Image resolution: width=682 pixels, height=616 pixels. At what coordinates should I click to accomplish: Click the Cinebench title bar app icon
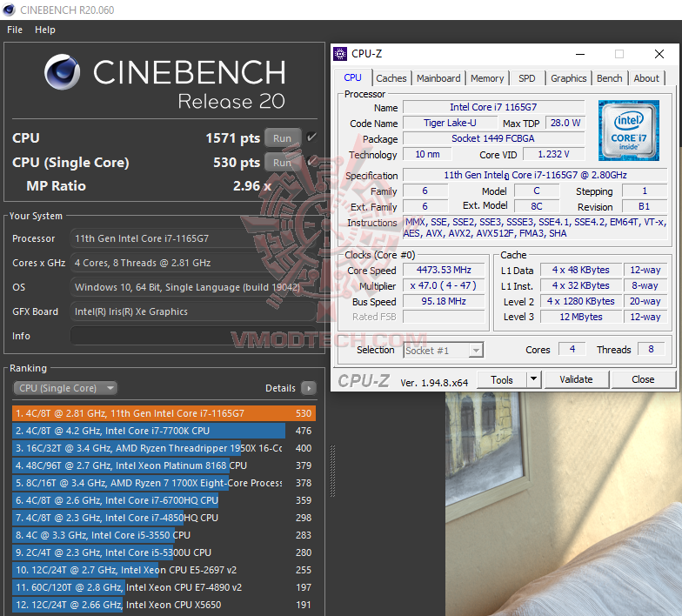coord(9,10)
